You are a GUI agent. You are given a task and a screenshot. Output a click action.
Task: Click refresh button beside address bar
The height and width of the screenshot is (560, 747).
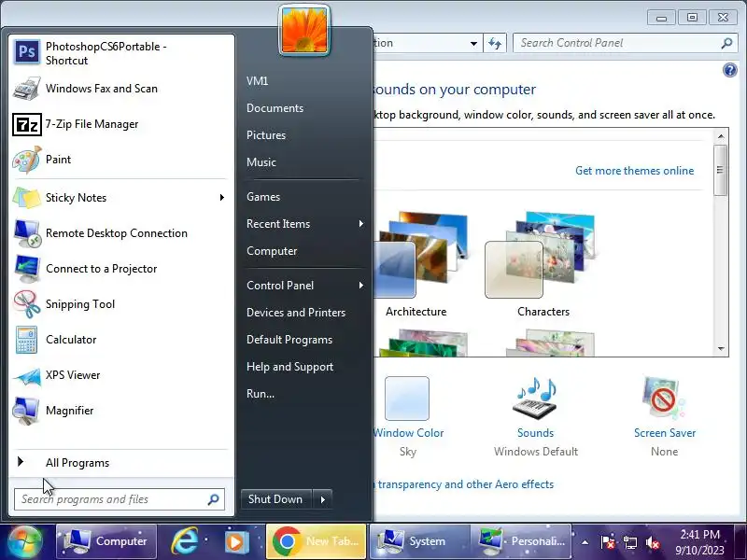[495, 43]
